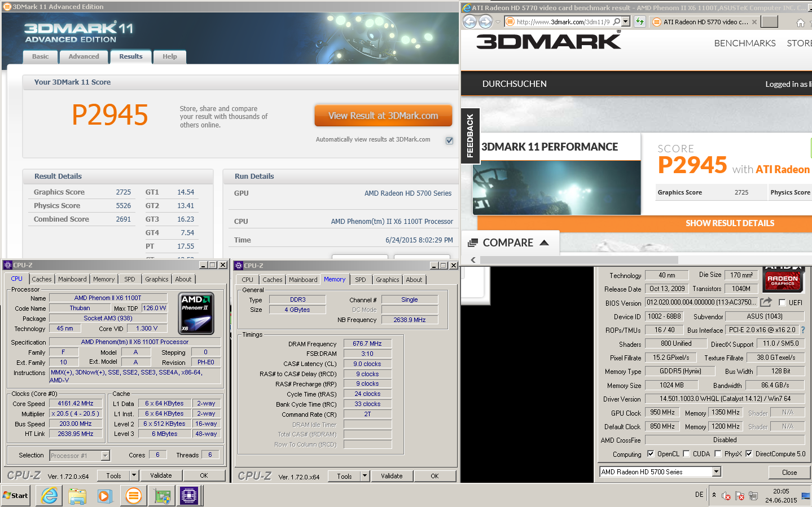Open Windows Media Player from the taskbar

(105, 496)
